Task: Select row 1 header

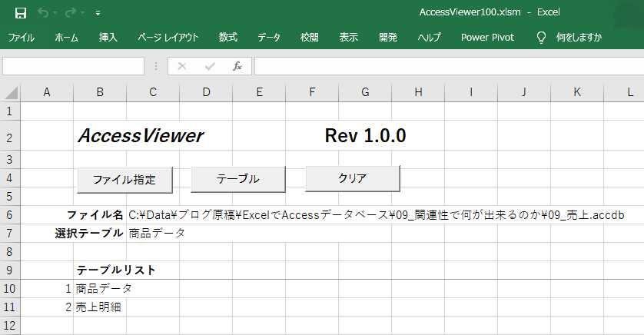Action: point(10,111)
